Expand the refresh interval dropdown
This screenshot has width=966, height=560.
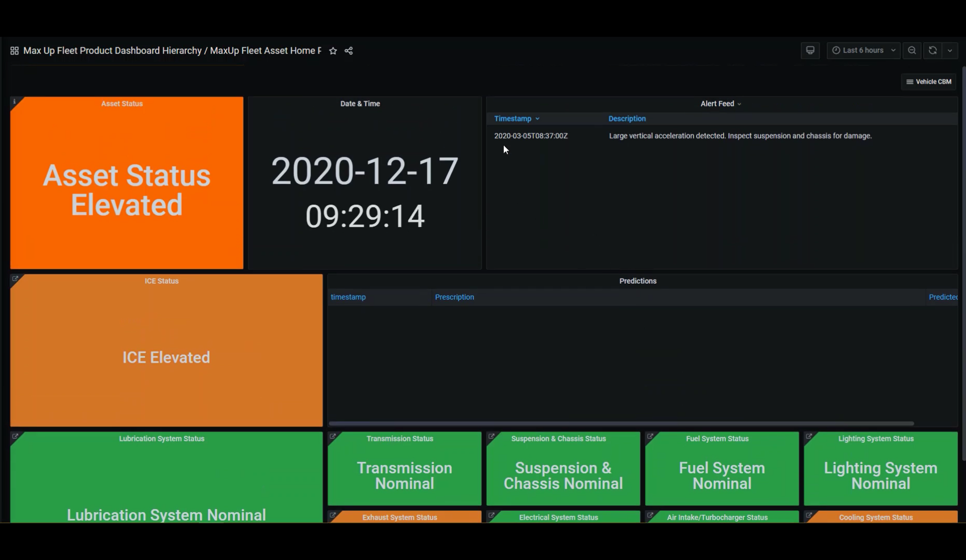point(950,50)
